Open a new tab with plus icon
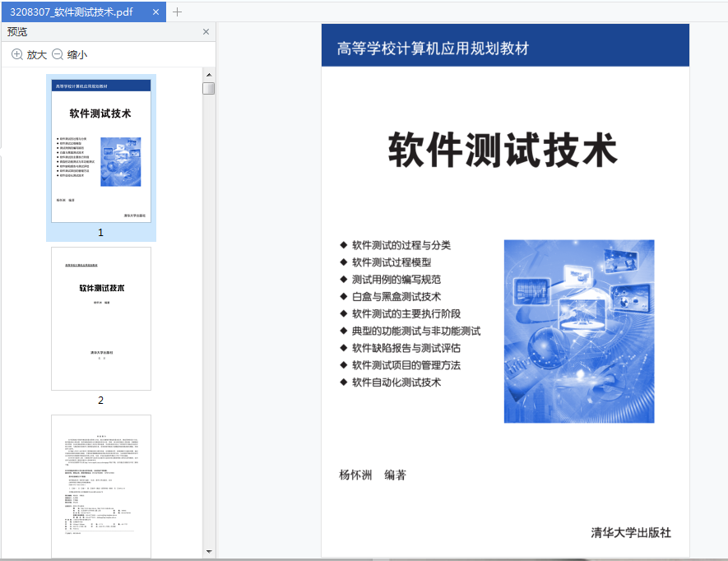 point(178,12)
